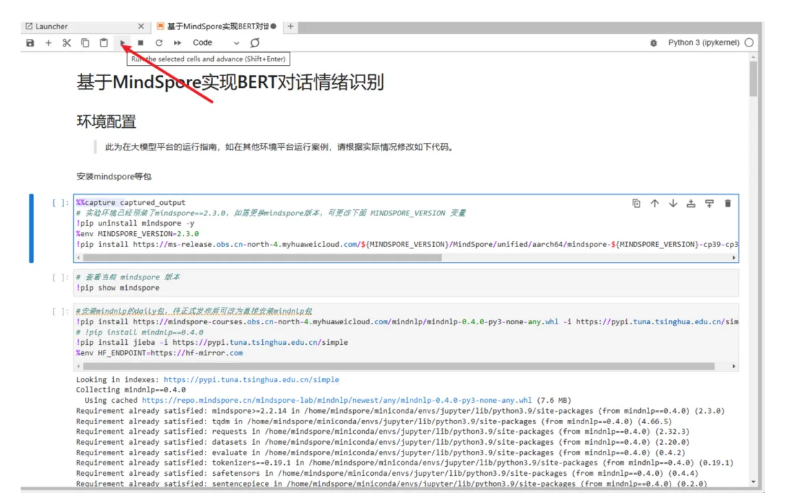The image size is (794, 495).
Task: Move the active cell up
Action: coord(655,203)
